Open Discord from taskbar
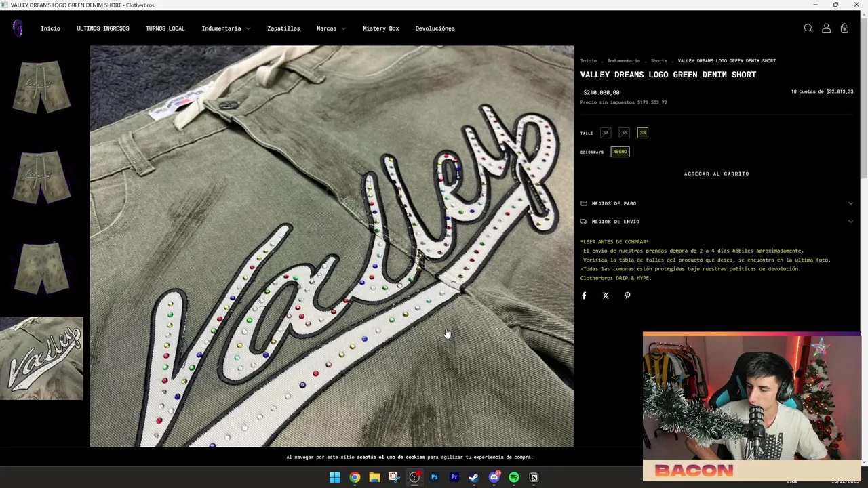Image resolution: width=868 pixels, height=488 pixels. pos(494,477)
